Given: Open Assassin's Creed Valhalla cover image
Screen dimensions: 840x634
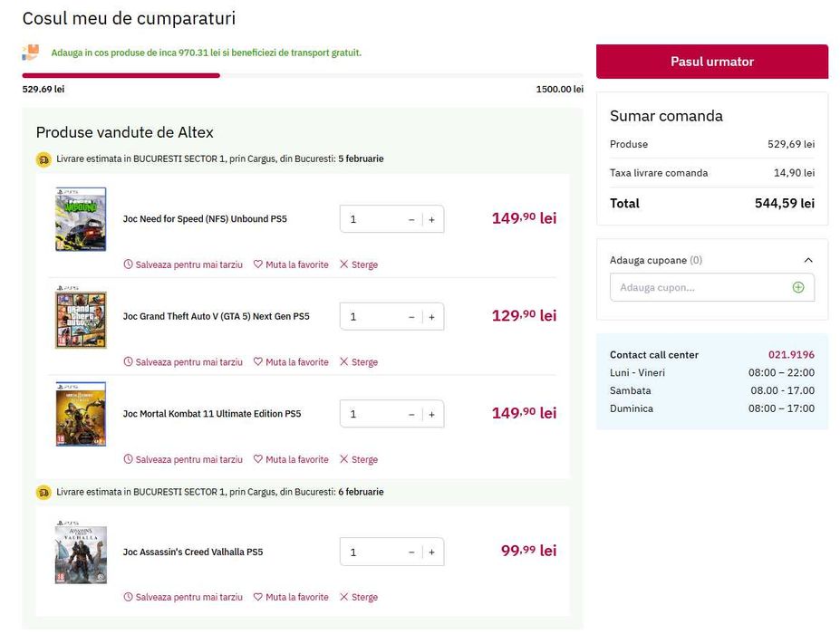Looking at the screenshot, I should (x=81, y=552).
